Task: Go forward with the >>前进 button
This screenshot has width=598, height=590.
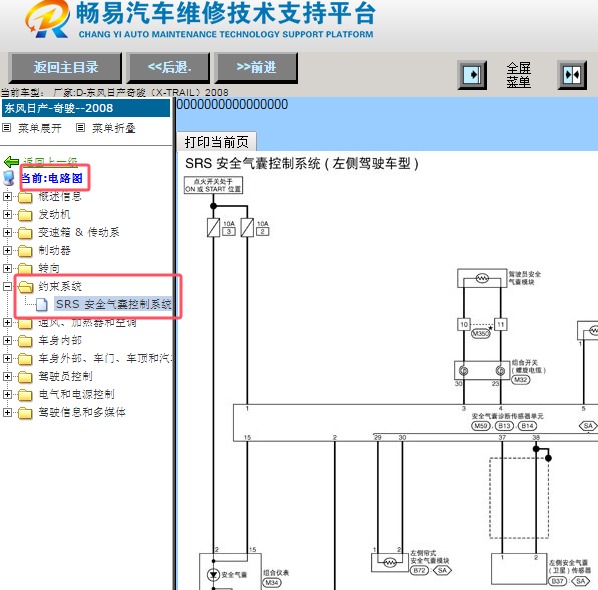Action: pos(256,68)
